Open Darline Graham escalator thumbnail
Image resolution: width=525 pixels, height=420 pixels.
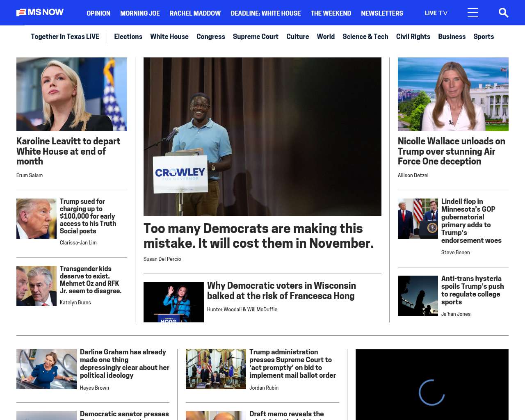[46, 369]
